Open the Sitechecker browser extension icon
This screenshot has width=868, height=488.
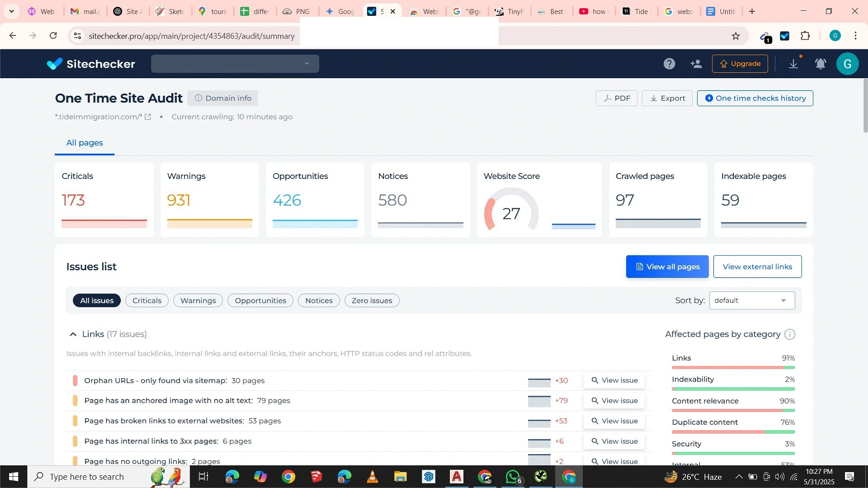785,36
